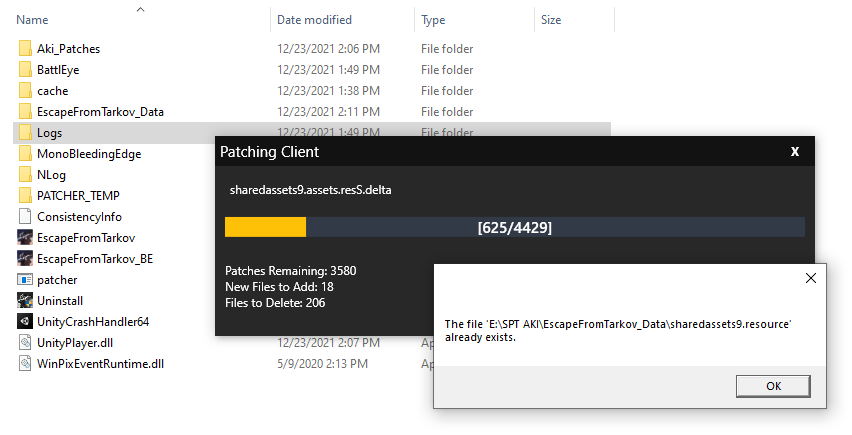Click the WinPixEventRuntime.dll file name
This screenshot has height=435, width=852.
(x=101, y=363)
